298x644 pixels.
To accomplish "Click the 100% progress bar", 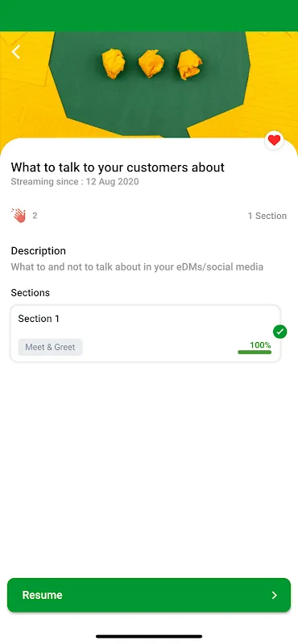I will coord(255,352).
